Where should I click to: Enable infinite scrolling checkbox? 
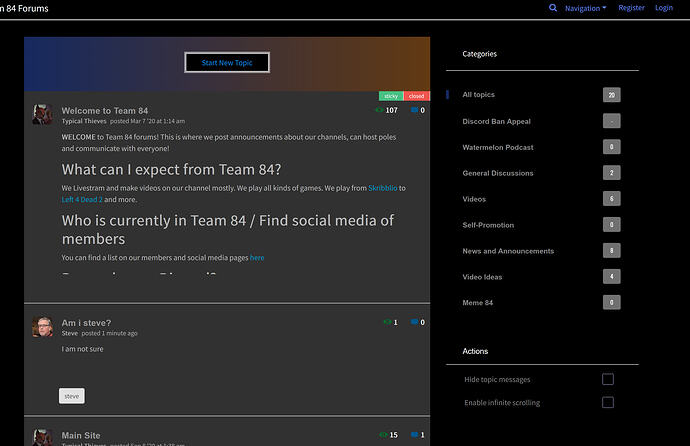pyautogui.click(x=608, y=402)
